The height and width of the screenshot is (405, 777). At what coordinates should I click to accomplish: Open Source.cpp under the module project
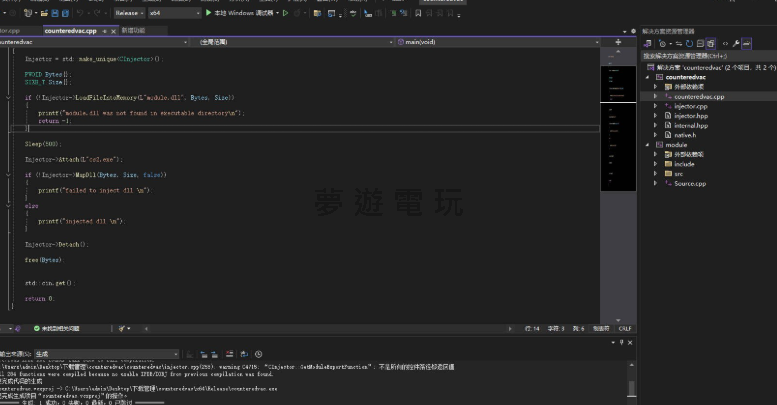click(x=689, y=184)
